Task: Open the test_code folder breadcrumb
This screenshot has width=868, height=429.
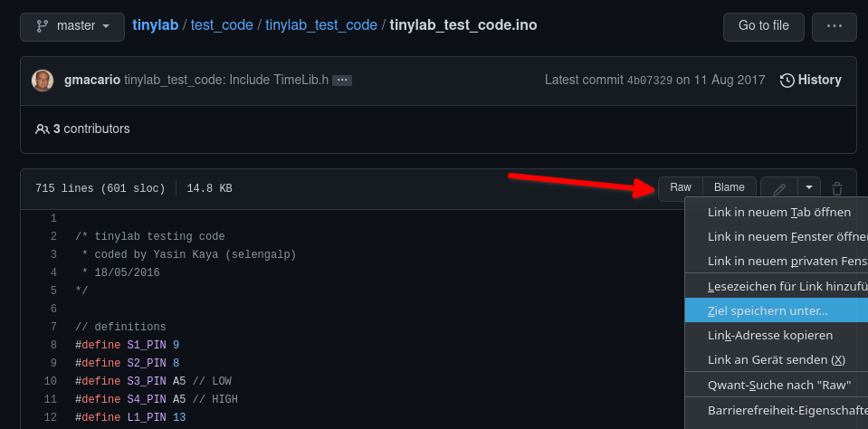Action: click(x=222, y=25)
